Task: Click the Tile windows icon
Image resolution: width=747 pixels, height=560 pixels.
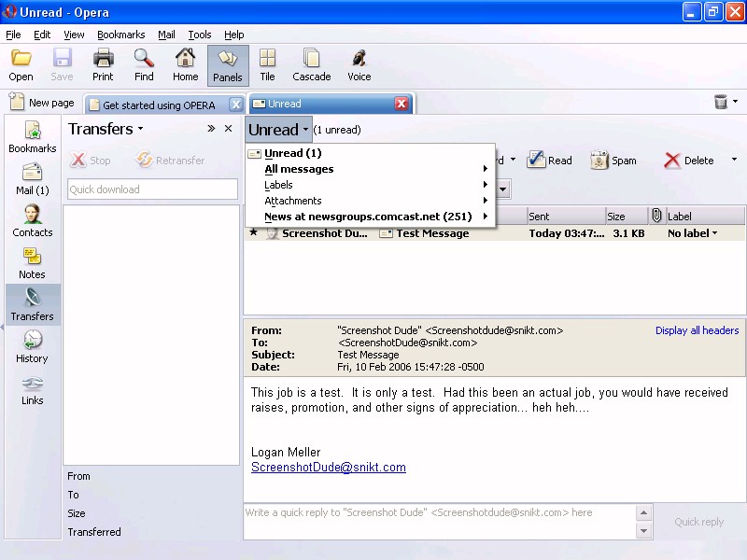Action: pos(267,64)
